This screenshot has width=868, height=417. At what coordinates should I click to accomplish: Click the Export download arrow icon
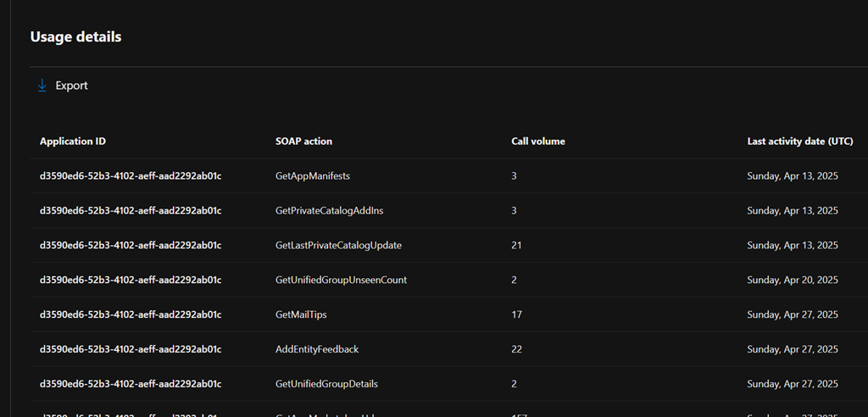tap(42, 86)
